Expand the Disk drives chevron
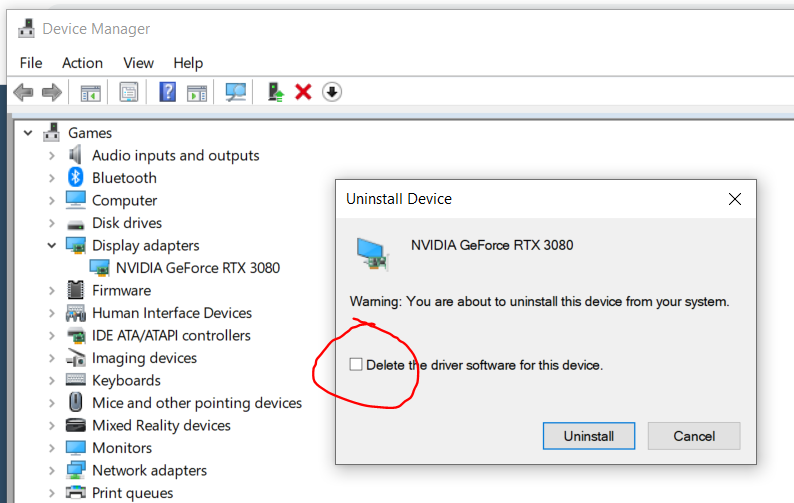 coord(52,223)
